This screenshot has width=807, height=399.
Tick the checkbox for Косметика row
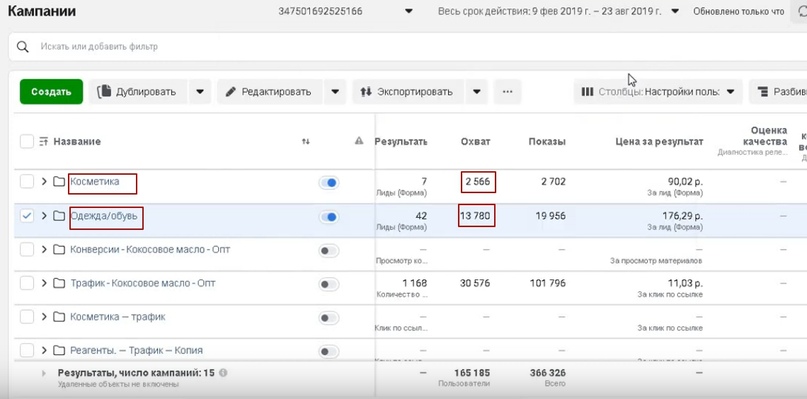click(27, 181)
